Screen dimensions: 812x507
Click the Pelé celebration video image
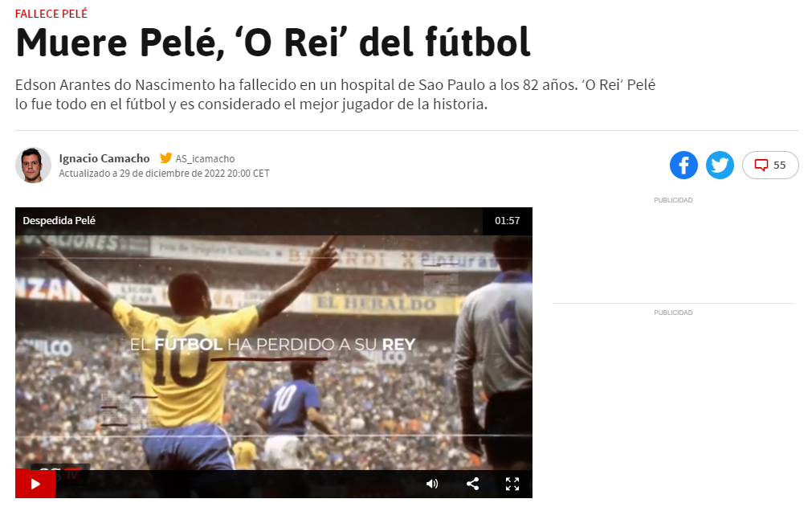(273, 352)
